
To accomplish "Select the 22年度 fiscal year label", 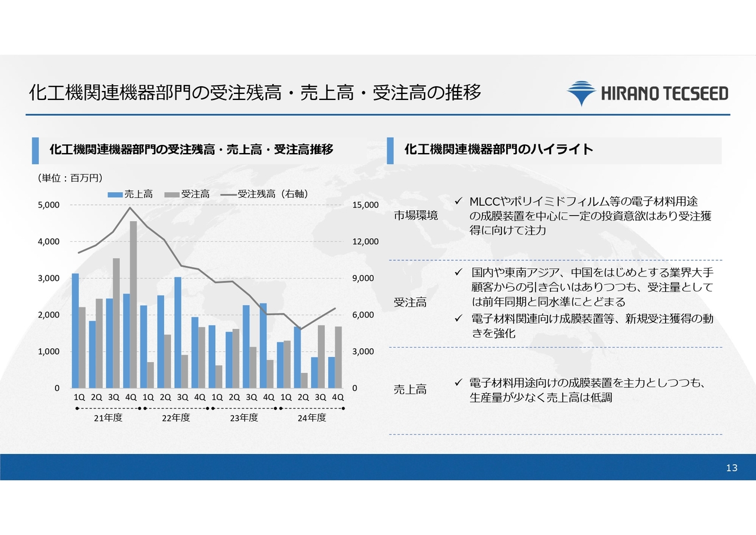I will [176, 418].
